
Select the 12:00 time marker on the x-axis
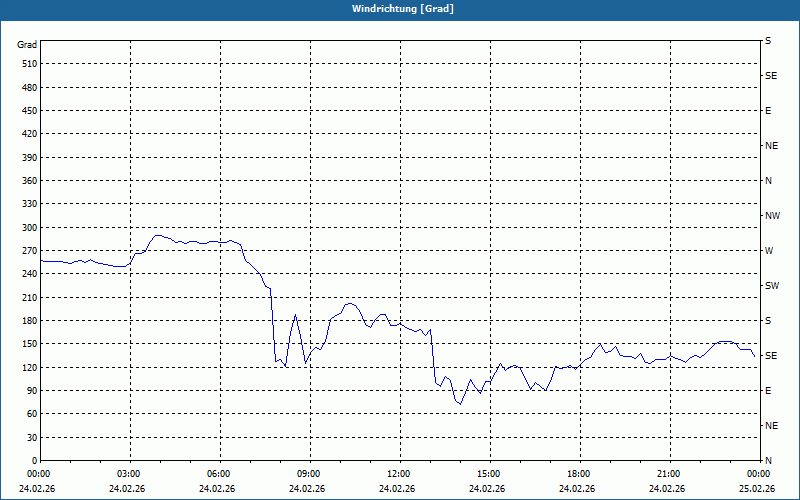click(x=398, y=474)
